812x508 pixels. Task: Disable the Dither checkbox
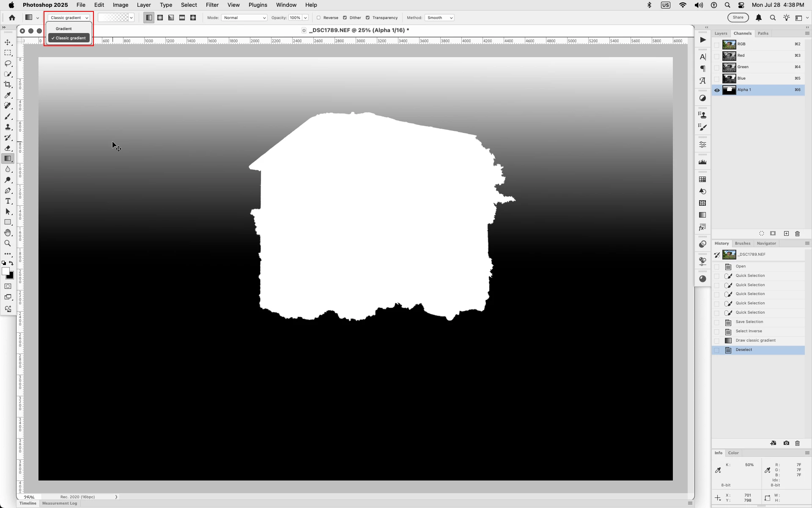[x=345, y=18]
